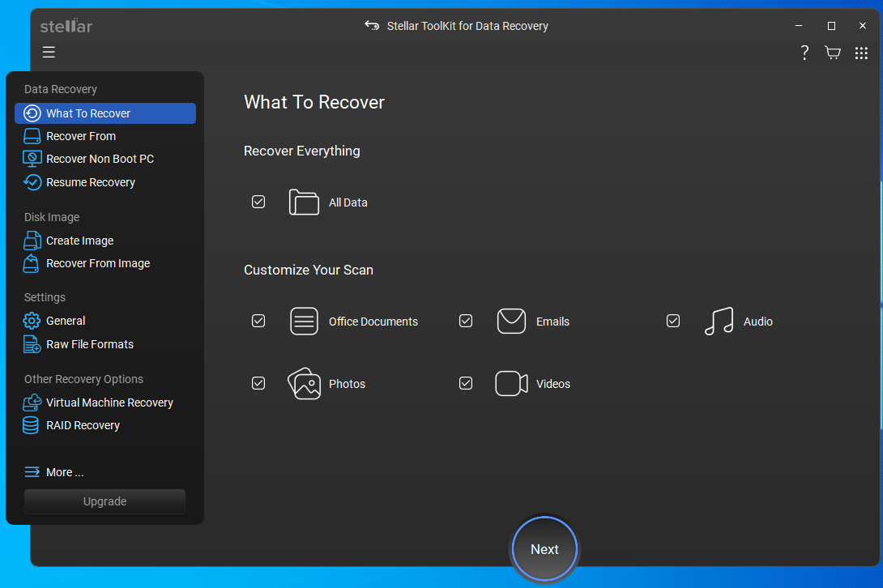This screenshot has width=883, height=588.
Task: Click the Office Documents page icon
Action: click(304, 321)
